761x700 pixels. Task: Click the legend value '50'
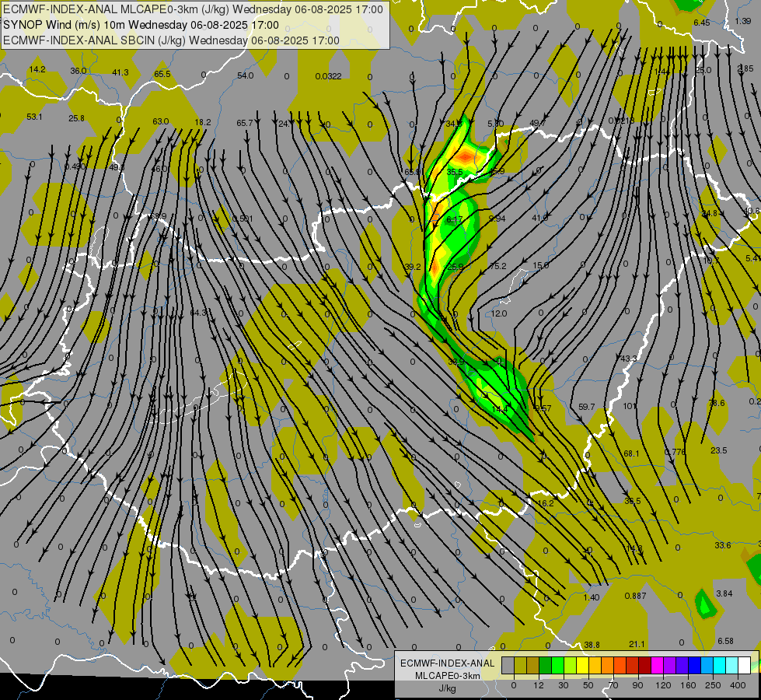[x=588, y=685]
